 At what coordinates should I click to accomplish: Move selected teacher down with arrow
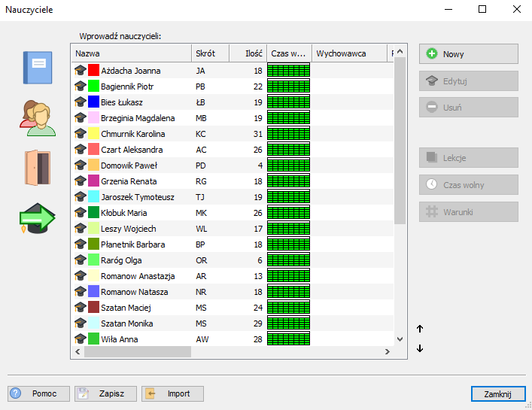click(420, 348)
